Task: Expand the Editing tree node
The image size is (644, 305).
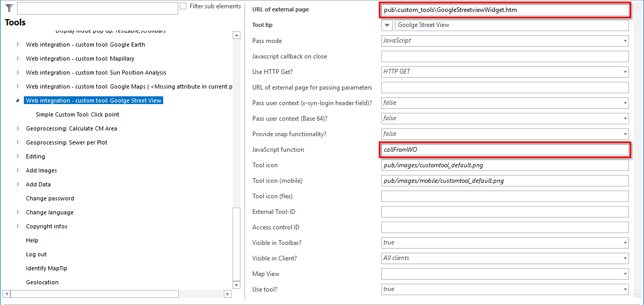Action: point(18,156)
